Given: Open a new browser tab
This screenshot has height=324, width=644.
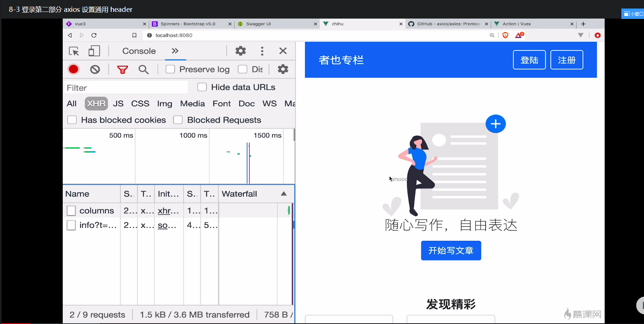Looking at the screenshot, I should pos(583,24).
